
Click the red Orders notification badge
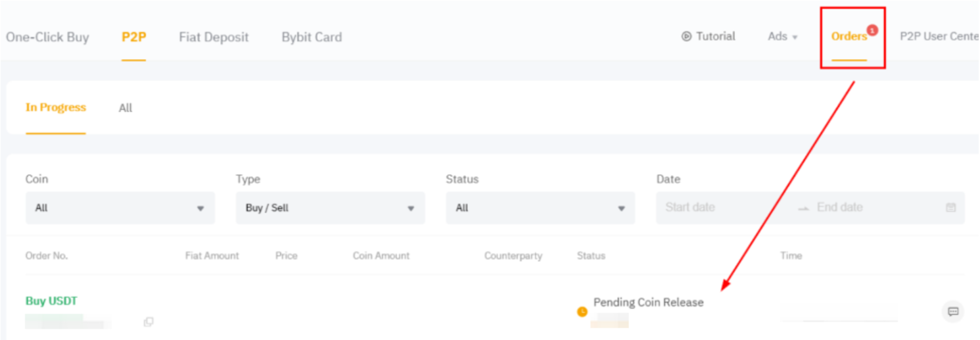[872, 30]
